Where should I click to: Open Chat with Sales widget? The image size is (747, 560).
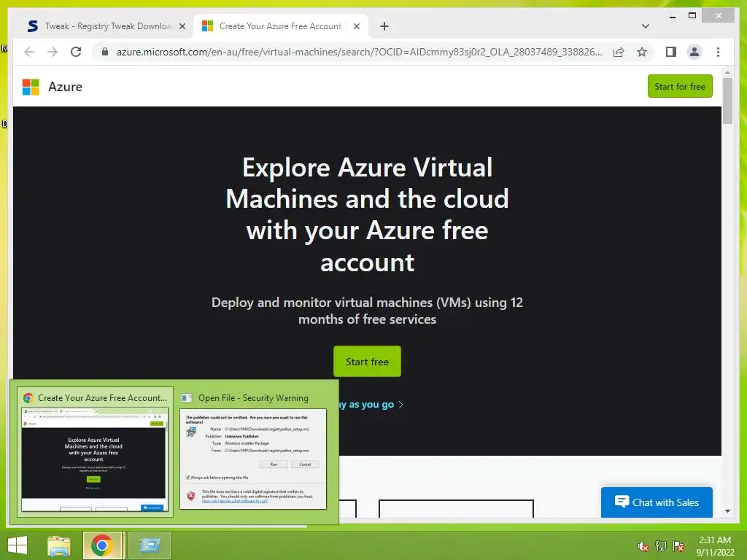pos(657,502)
